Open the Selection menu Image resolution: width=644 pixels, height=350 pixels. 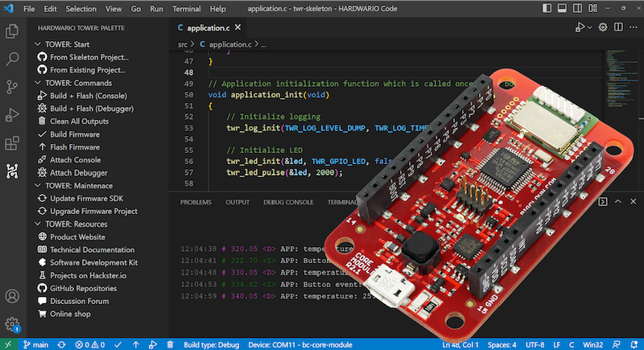(x=81, y=9)
